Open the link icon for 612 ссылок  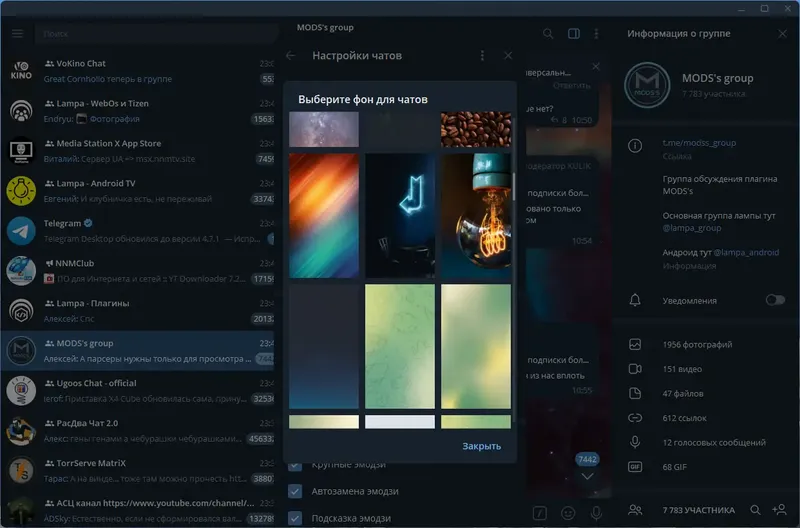[635, 418]
